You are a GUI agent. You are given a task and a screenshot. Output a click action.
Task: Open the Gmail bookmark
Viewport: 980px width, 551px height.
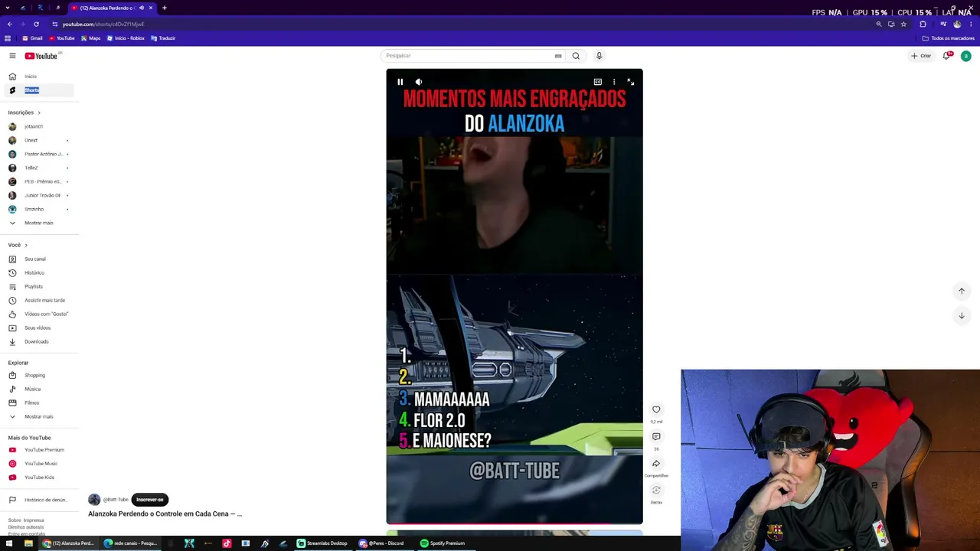(32, 38)
